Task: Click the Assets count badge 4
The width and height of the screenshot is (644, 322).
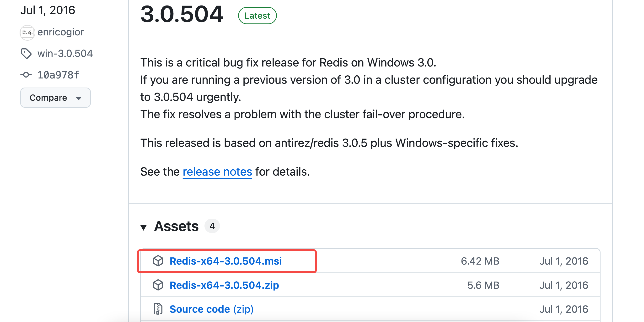Action: [212, 226]
